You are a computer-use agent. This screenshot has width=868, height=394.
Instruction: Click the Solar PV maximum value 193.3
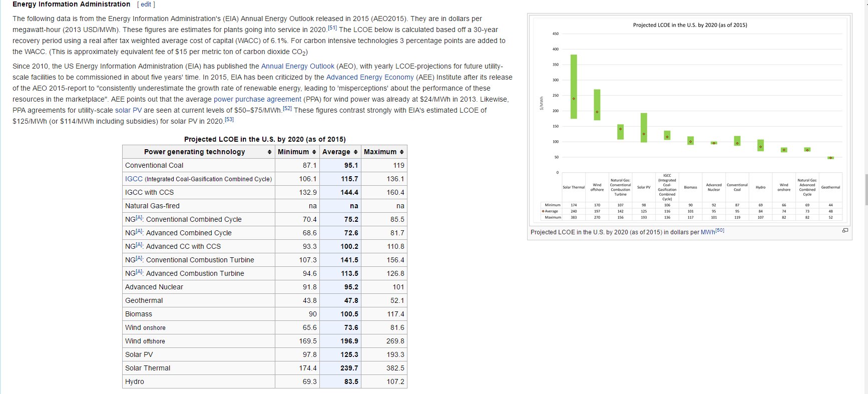click(x=395, y=354)
